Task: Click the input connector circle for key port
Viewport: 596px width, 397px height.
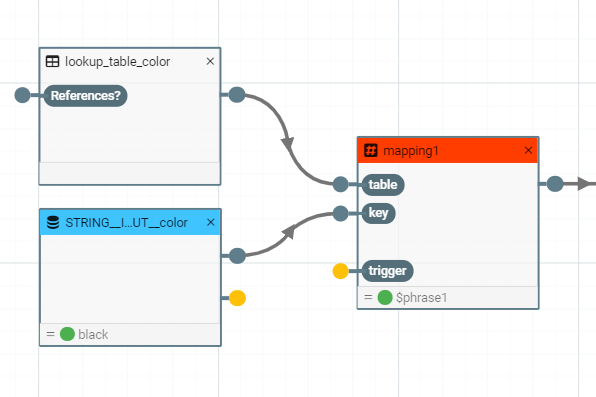Action: coord(341,213)
